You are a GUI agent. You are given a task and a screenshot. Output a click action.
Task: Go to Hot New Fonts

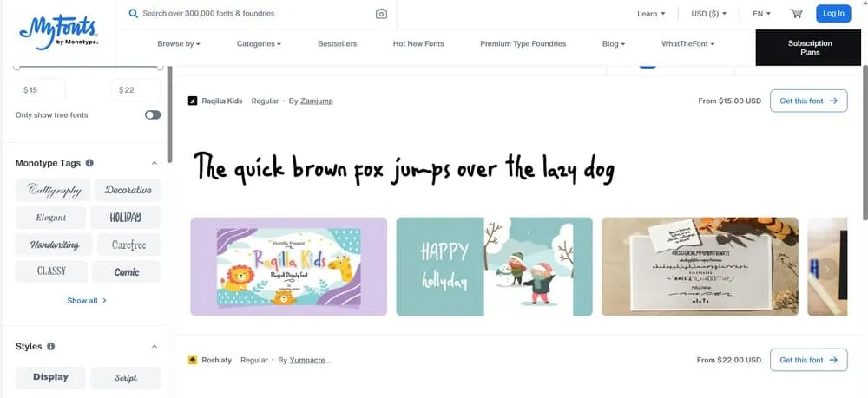pos(418,43)
